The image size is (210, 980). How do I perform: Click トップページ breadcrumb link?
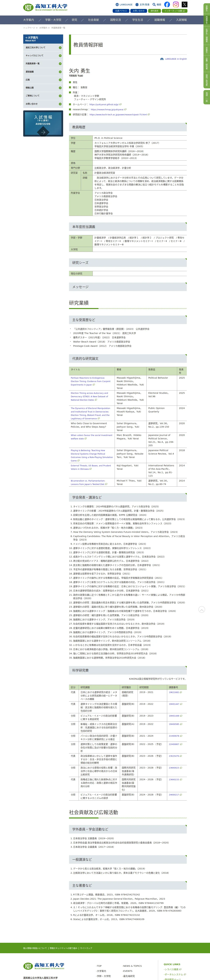pyautogui.click(x=29, y=28)
